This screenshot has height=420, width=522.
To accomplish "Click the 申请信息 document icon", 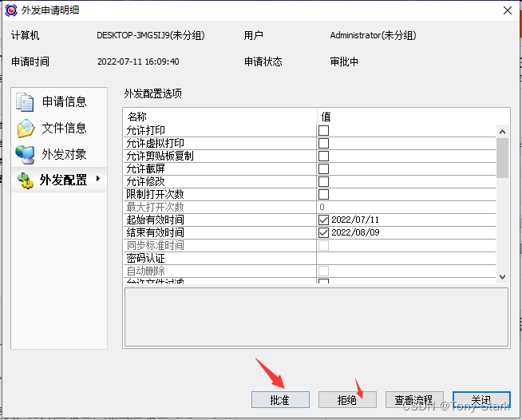I will coord(26,102).
